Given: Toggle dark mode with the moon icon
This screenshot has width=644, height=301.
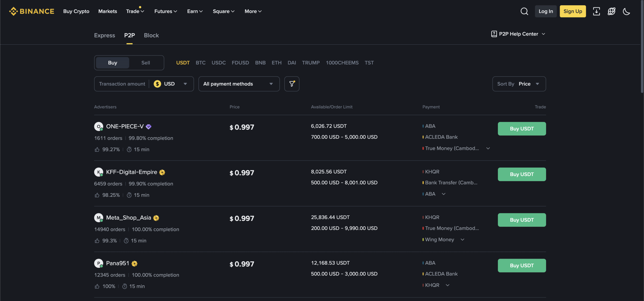Looking at the screenshot, I should pos(626,11).
